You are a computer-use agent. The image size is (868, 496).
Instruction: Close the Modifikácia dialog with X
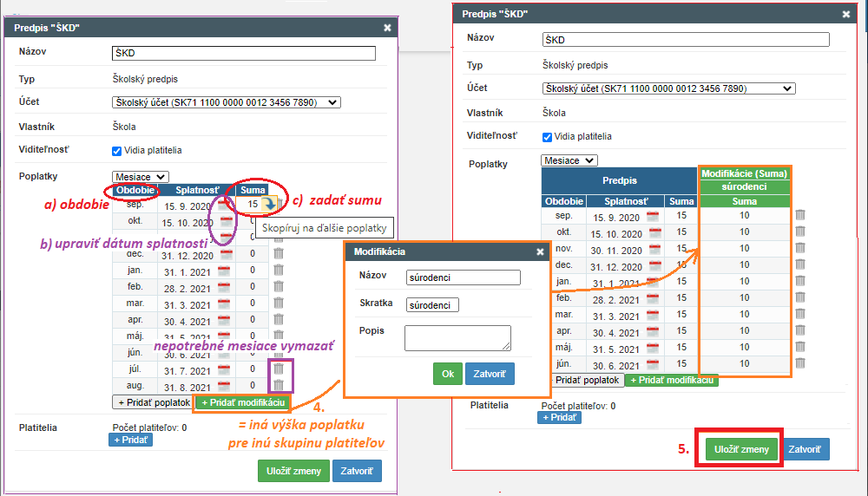540,251
